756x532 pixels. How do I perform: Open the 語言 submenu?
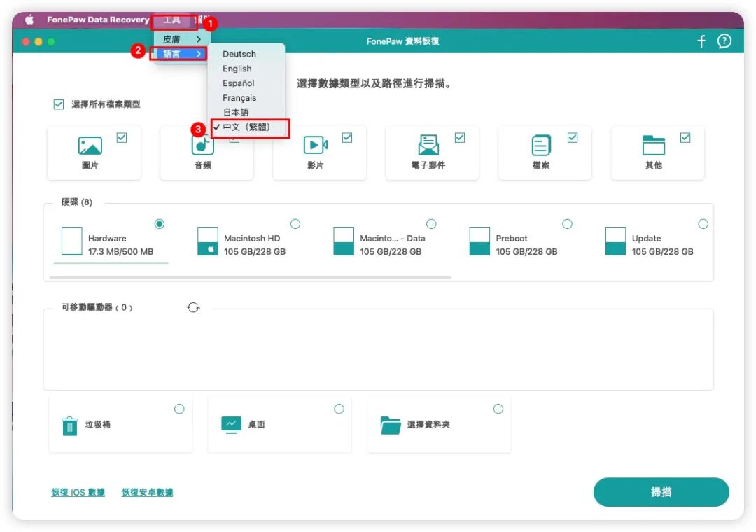pos(181,53)
